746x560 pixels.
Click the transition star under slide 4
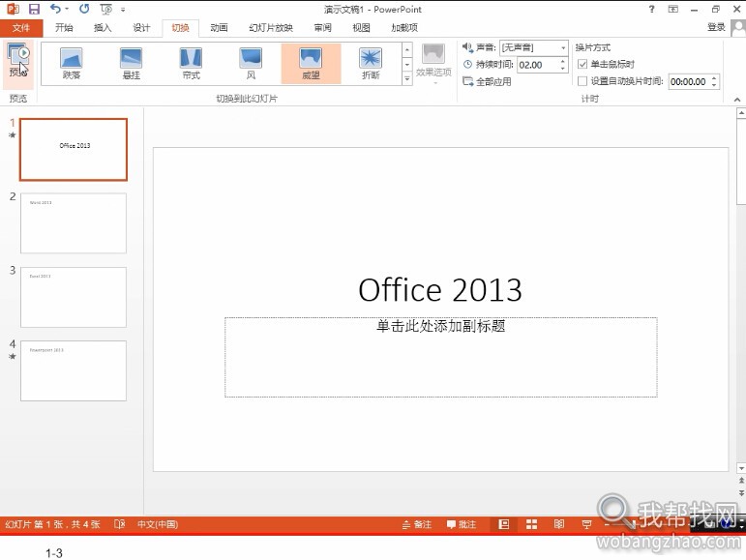tap(13, 356)
